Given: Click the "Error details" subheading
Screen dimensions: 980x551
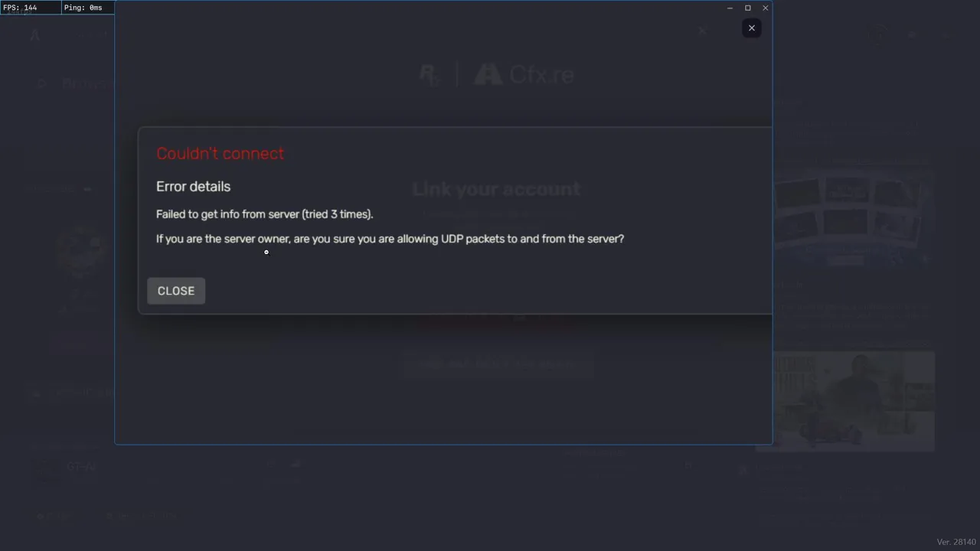Looking at the screenshot, I should tap(193, 187).
